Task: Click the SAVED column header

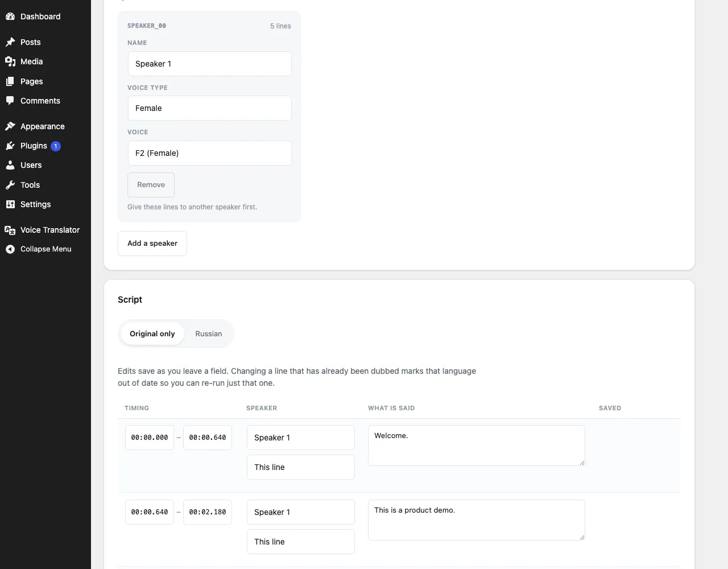Action: 610,408
